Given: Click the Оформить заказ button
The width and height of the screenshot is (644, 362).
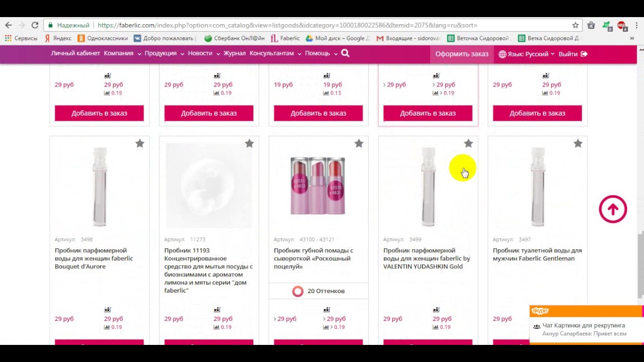Looking at the screenshot, I should [x=462, y=54].
